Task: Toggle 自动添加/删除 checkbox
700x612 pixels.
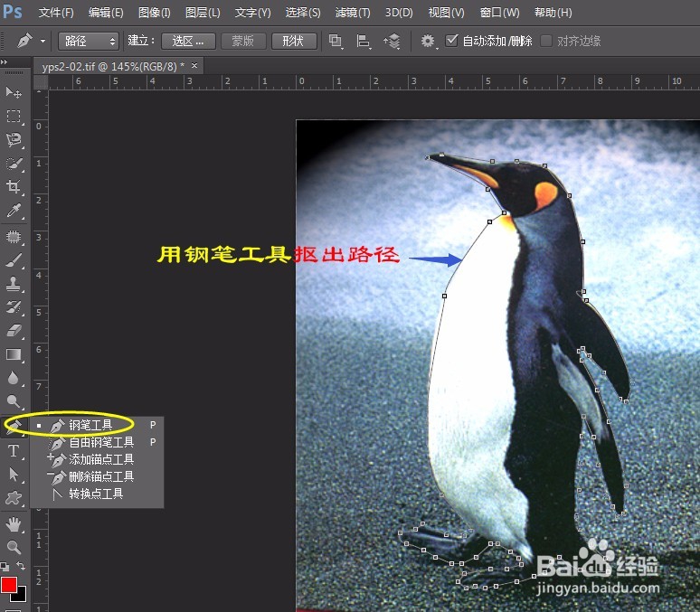Action: pyautogui.click(x=452, y=41)
